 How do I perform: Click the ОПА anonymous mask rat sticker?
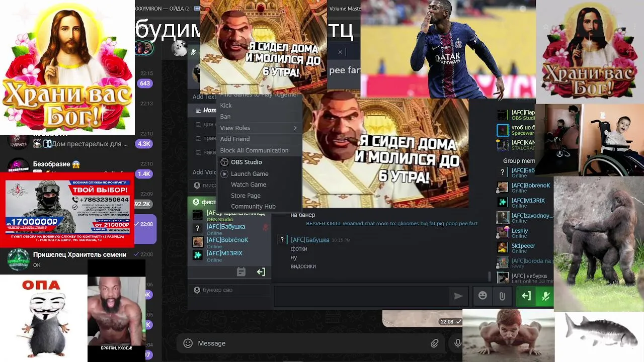coord(43,318)
